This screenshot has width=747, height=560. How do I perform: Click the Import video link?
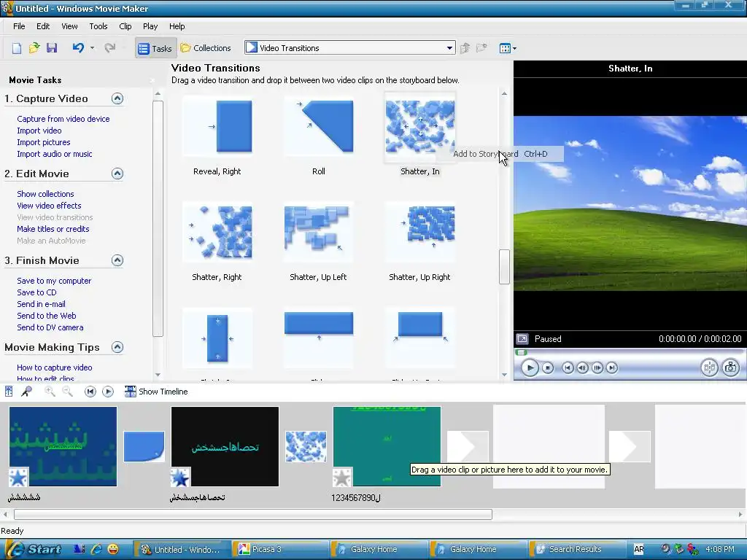point(39,131)
